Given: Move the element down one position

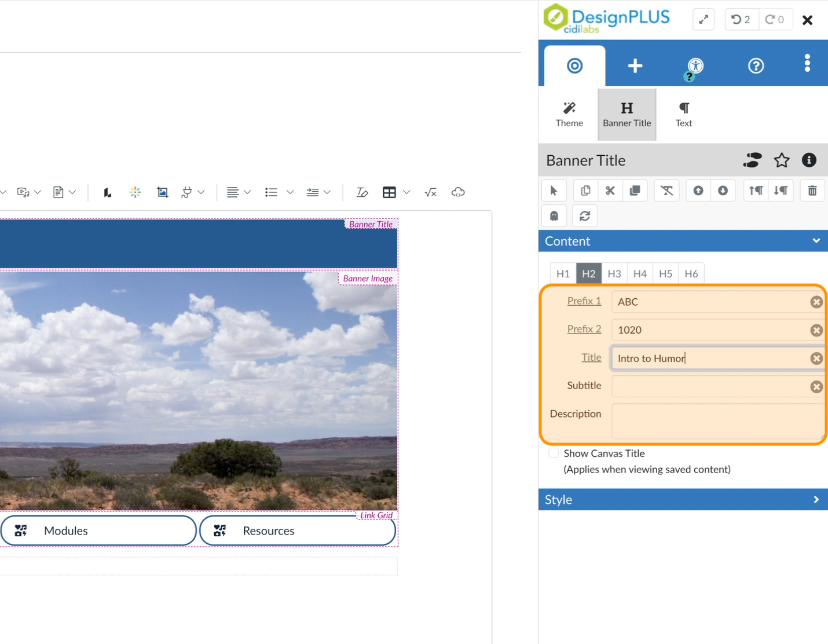Looking at the screenshot, I should (723, 190).
